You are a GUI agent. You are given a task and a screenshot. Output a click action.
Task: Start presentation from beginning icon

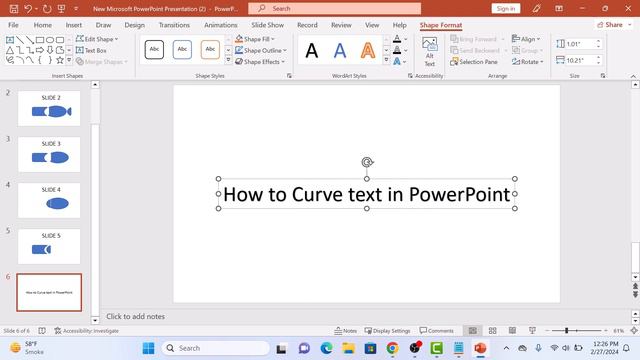click(x=61, y=9)
